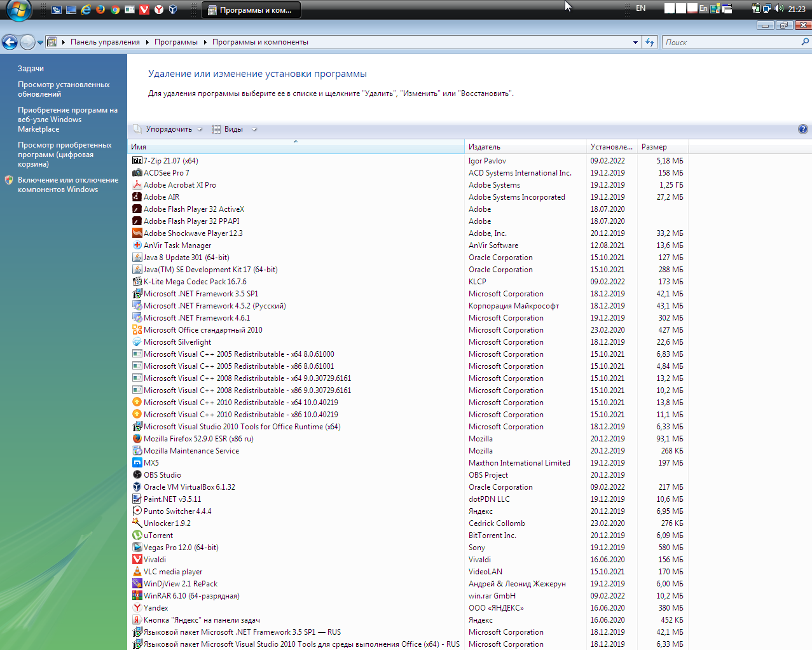Click the OBS Studio icon
The width and height of the screenshot is (812, 650).
137,475
